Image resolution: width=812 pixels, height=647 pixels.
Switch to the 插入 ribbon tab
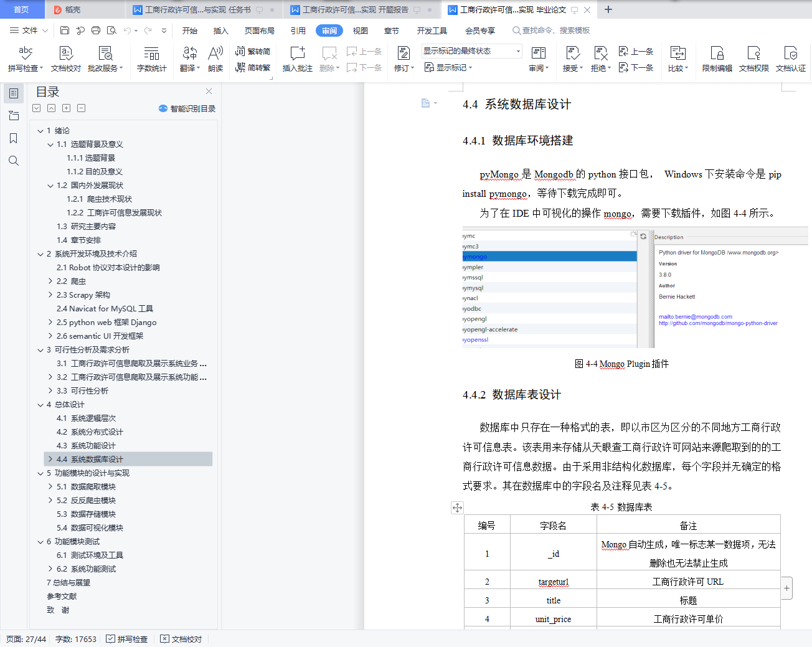(221, 31)
